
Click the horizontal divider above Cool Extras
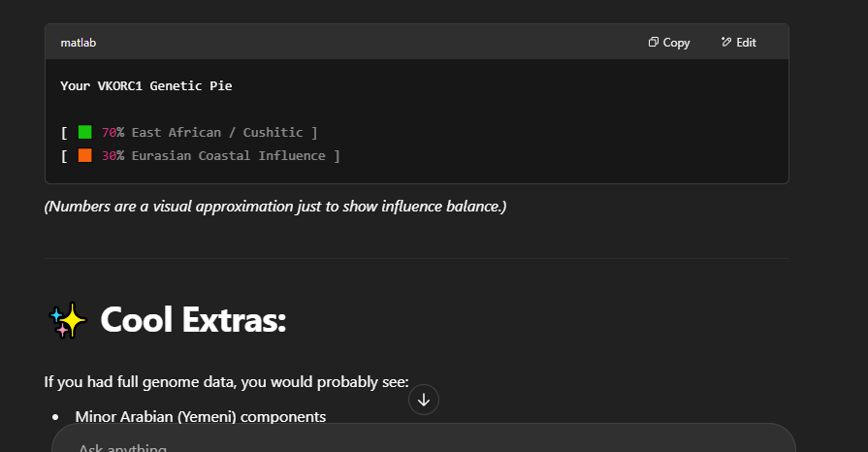pyautogui.click(x=416, y=258)
